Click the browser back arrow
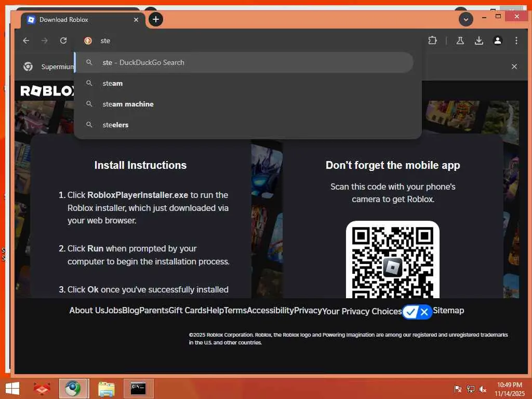This screenshot has height=399, width=532. [x=26, y=41]
